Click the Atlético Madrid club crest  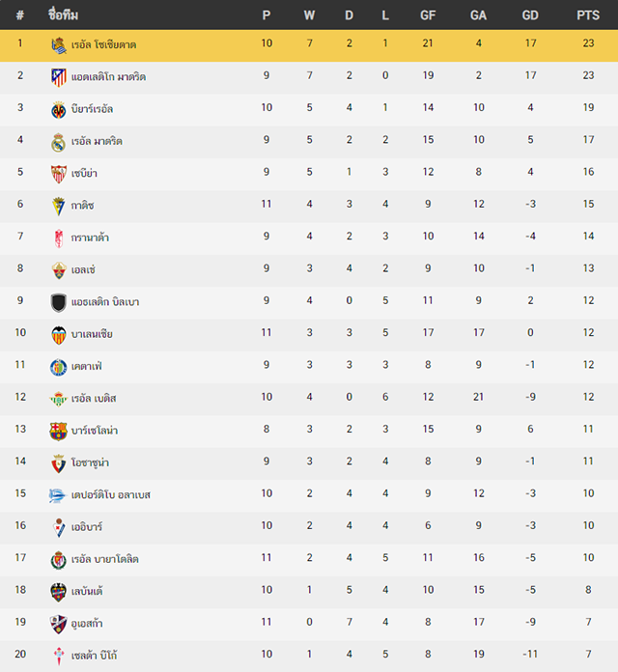point(59,77)
